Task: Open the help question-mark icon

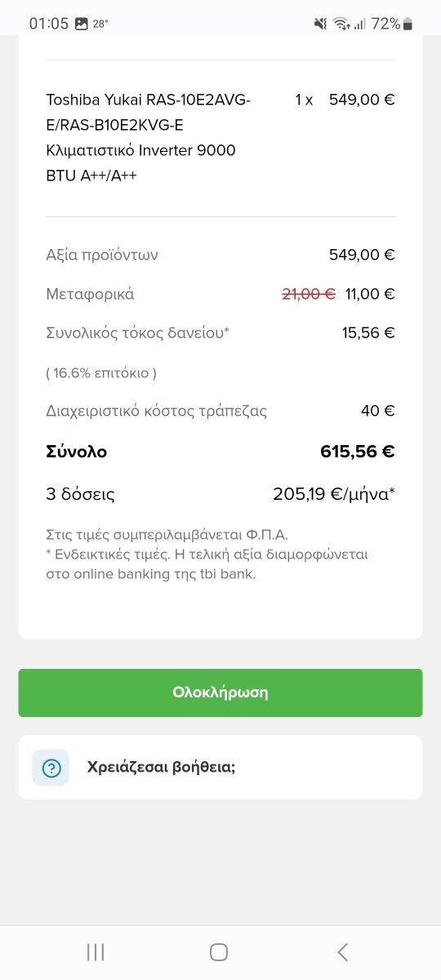Action: [51, 768]
